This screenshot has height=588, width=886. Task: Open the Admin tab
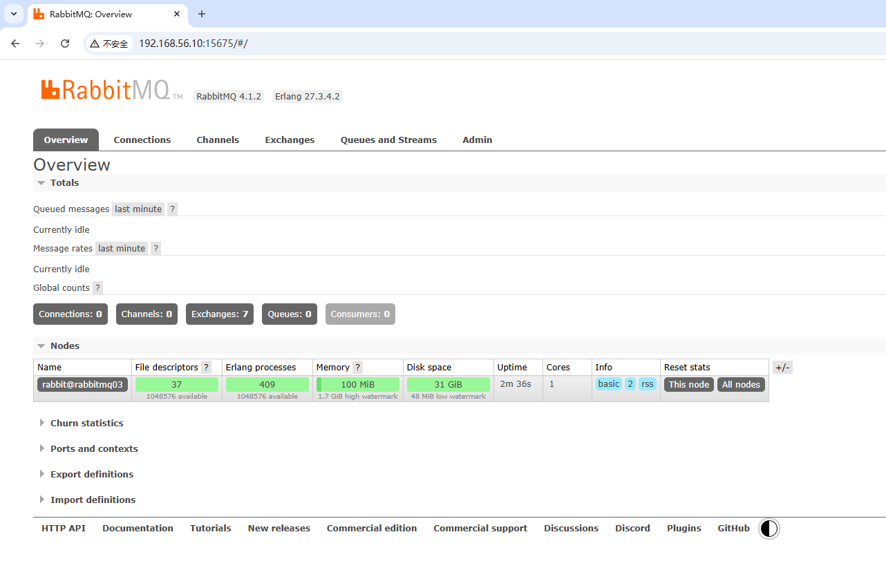point(478,140)
